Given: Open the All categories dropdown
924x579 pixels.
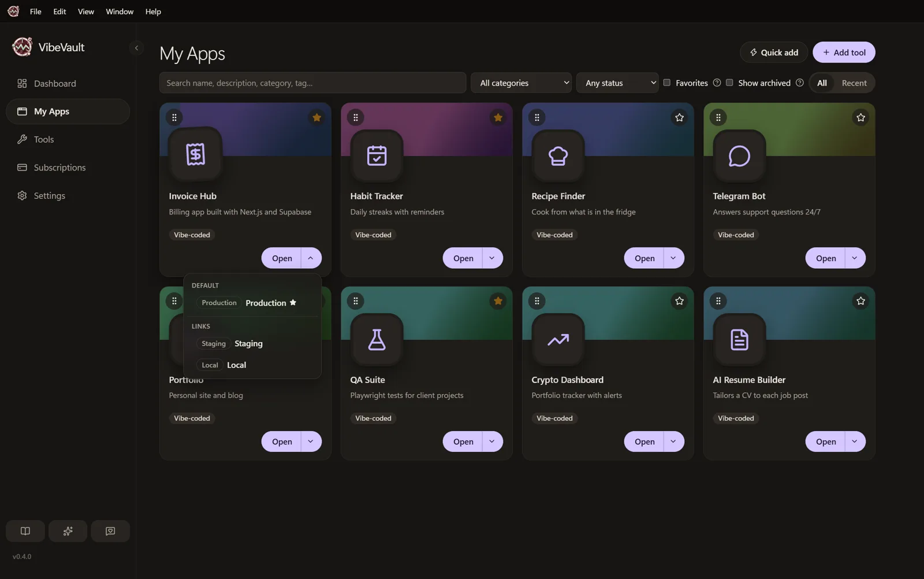Looking at the screenshot, I should [521, 83].
